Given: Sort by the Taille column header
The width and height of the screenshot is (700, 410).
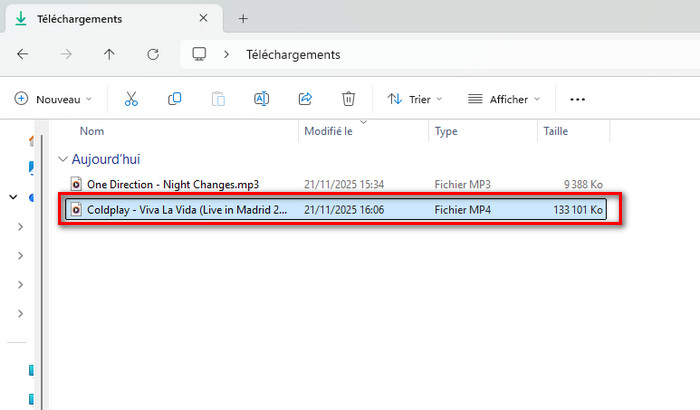Looking at the screenshot, I should [x=555, y=131].
